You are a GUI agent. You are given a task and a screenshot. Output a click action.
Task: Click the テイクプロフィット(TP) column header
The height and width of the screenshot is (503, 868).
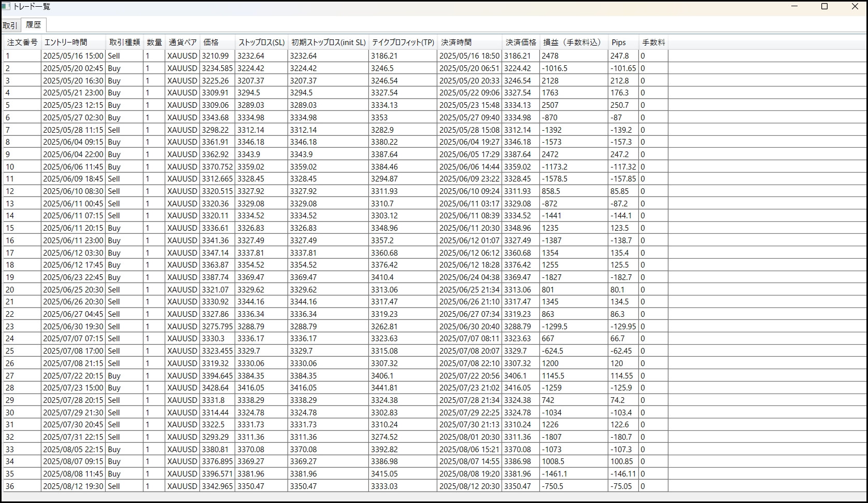tap(403, 43)
